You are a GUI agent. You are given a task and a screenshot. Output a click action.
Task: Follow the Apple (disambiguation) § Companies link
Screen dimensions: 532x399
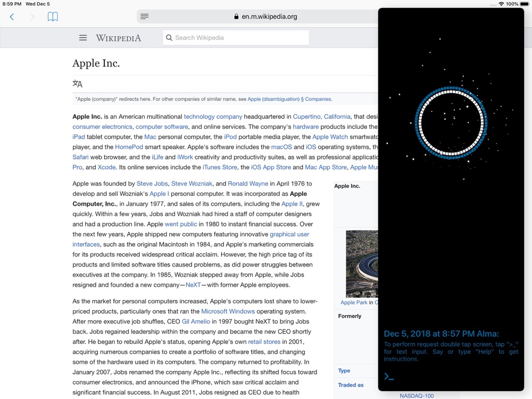(289, 99)
